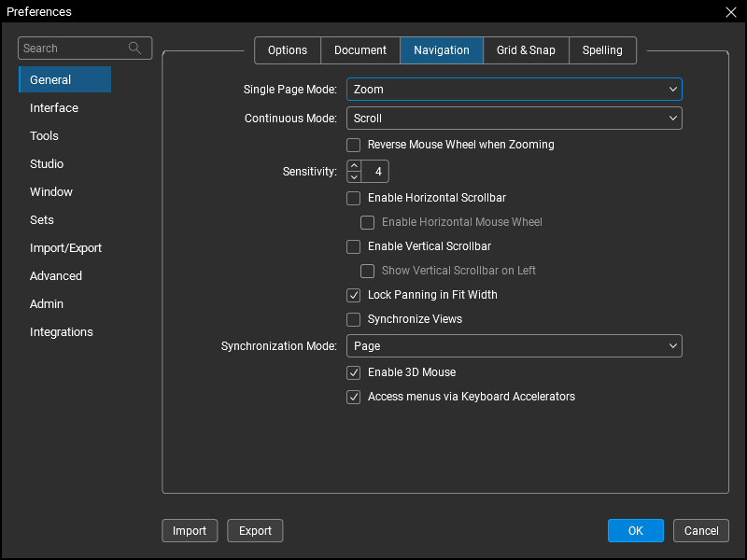Check Show Vertical Scrollbar on Left
747x560 pixels.
pyautogui.click(x=367, y=271)
